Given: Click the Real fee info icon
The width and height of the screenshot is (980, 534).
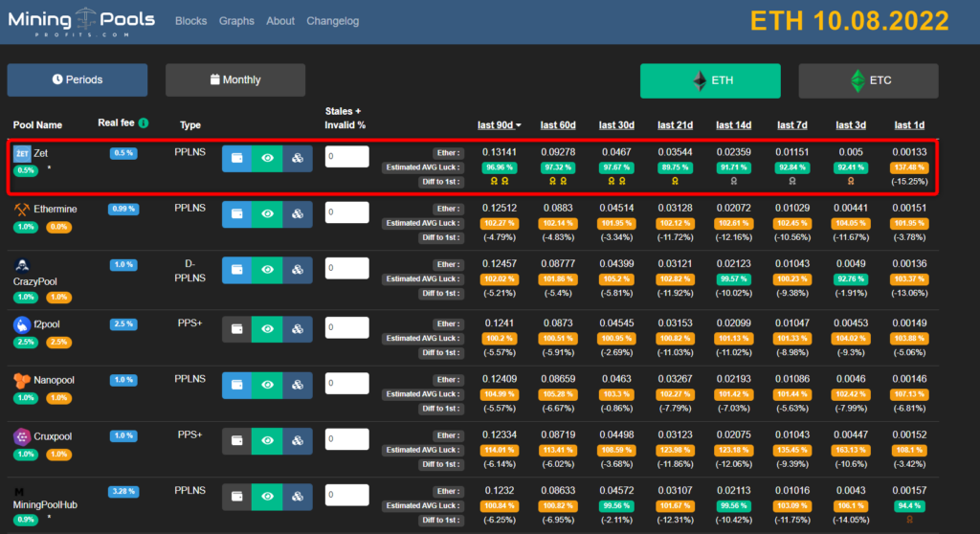Looking at the screenshot, I should point(144,123).
